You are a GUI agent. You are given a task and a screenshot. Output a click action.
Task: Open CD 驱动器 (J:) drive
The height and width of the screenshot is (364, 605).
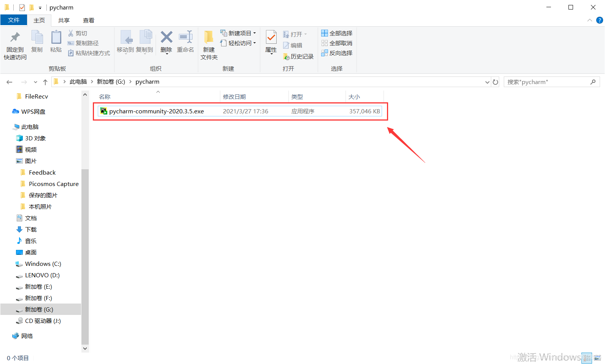38,321
